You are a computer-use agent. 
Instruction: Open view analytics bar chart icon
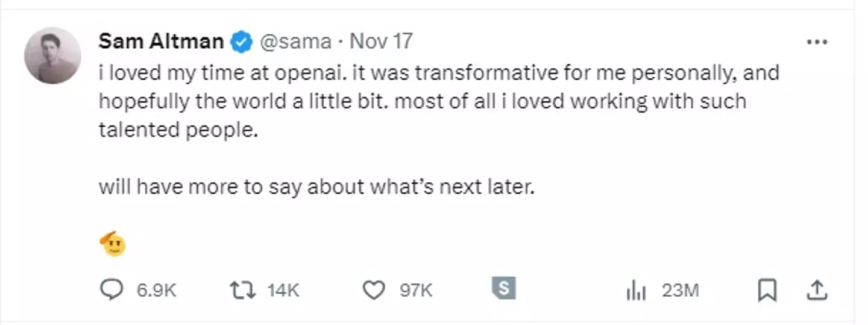tap(636, 291)
